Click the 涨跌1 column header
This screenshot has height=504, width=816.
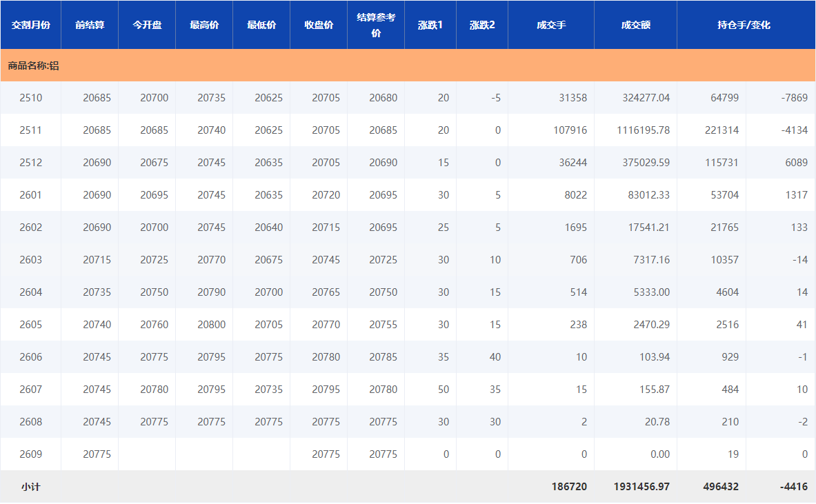click(430, 25)
